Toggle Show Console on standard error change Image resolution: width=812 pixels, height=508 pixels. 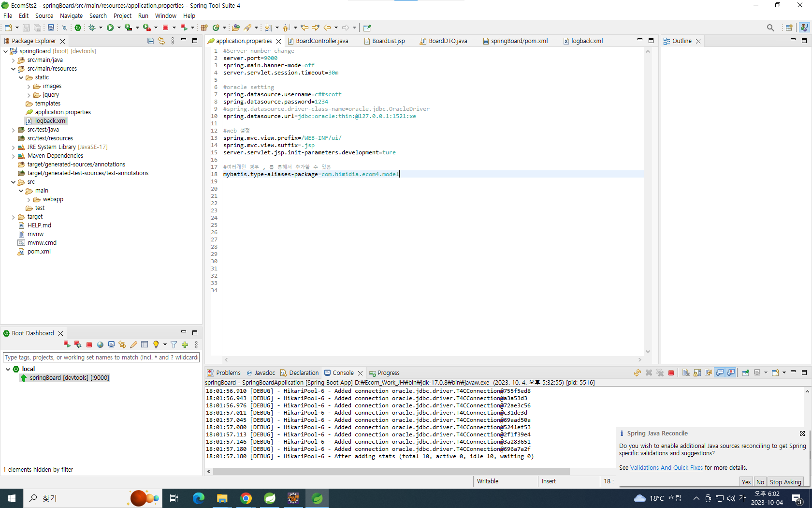[731, 373]
